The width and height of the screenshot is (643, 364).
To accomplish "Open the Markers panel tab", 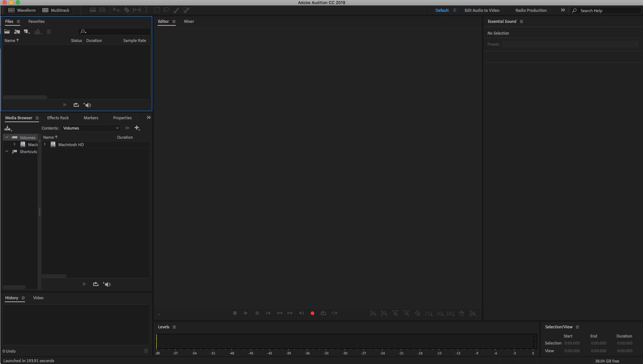I will [x=91, y=118].
